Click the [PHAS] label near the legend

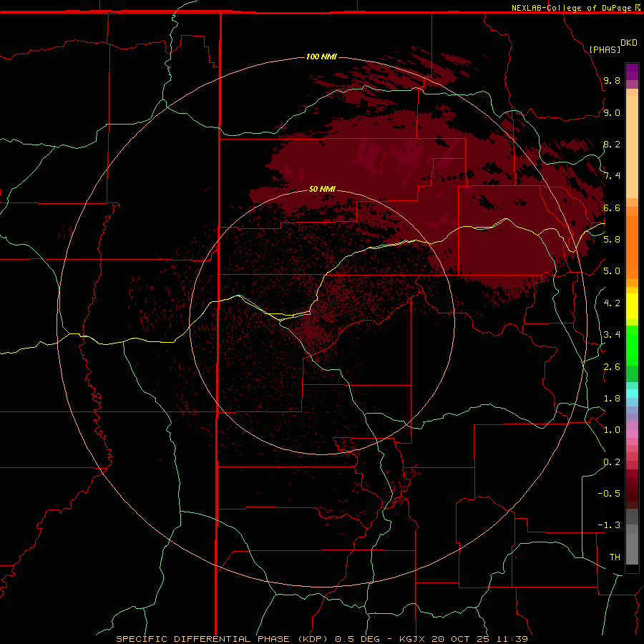(605, 49)
